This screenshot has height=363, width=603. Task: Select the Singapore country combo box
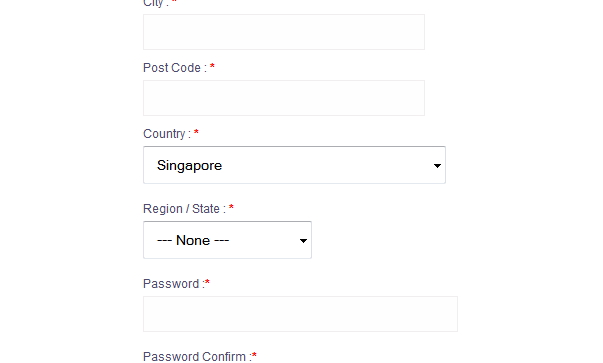pos(294,165)
